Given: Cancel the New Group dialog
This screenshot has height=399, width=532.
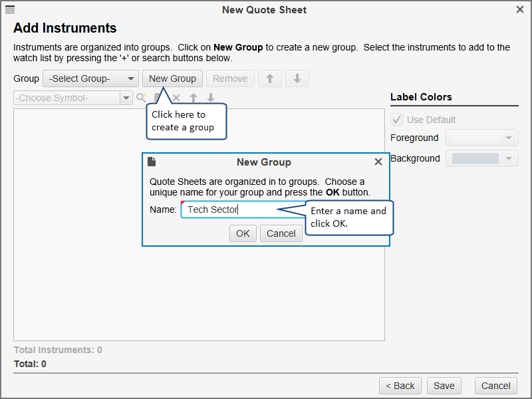Looking at the screenshot, I should [x=281, y=233].
